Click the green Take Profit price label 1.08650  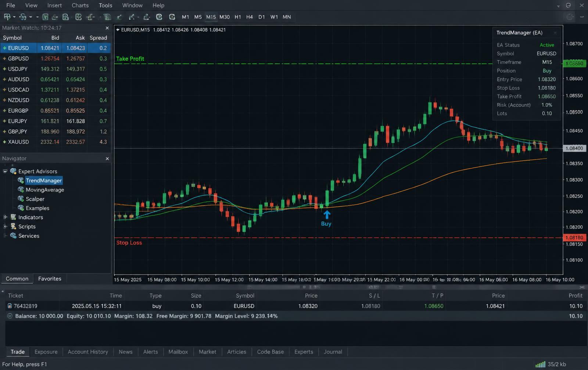pyautogui.click(x=574, y=64)
